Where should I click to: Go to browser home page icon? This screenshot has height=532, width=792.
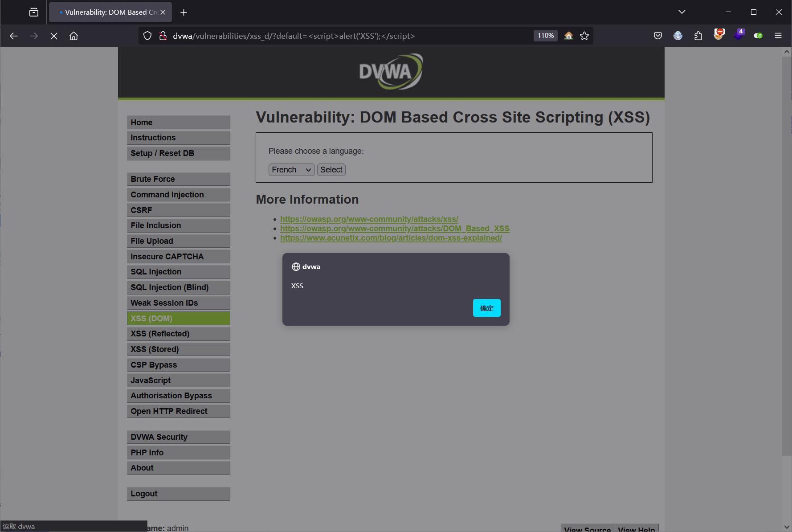74,36
